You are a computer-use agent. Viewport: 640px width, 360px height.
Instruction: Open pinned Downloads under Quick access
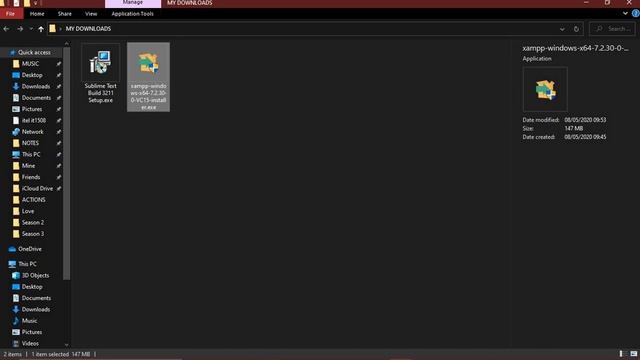coord(36,87)
